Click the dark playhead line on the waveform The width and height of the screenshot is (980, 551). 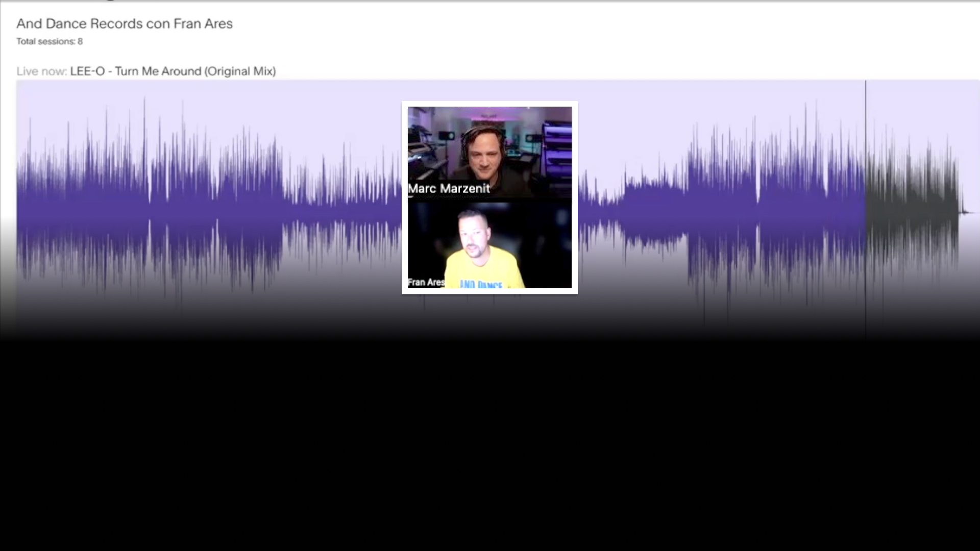click(865, 204)
